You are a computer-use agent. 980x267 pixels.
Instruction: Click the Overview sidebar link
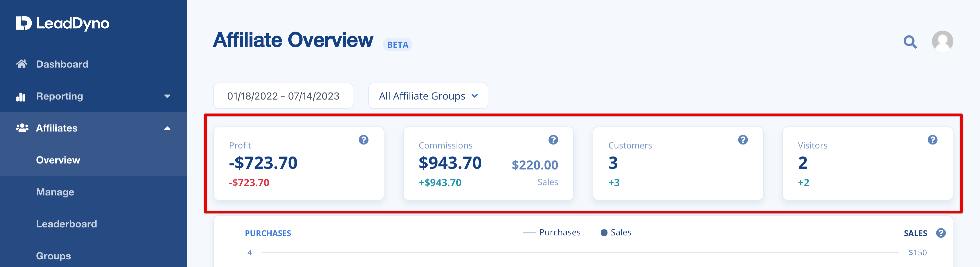point(58,160)
